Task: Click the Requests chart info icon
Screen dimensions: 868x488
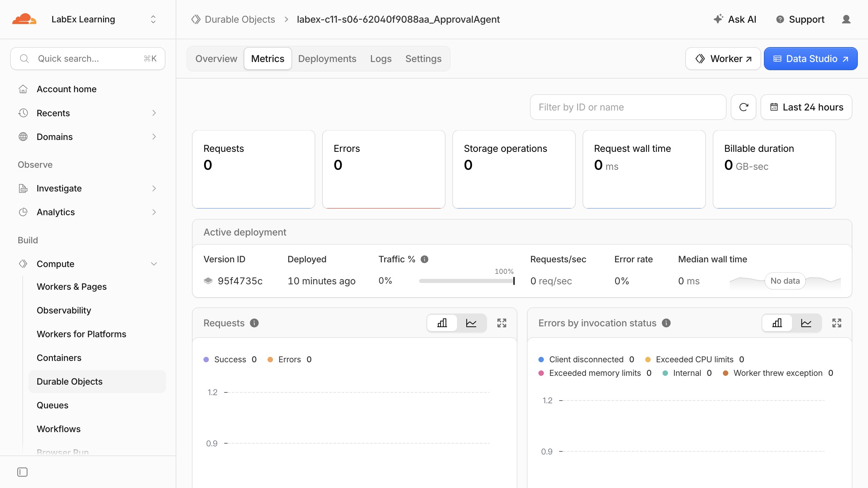Action: (254, 323)
